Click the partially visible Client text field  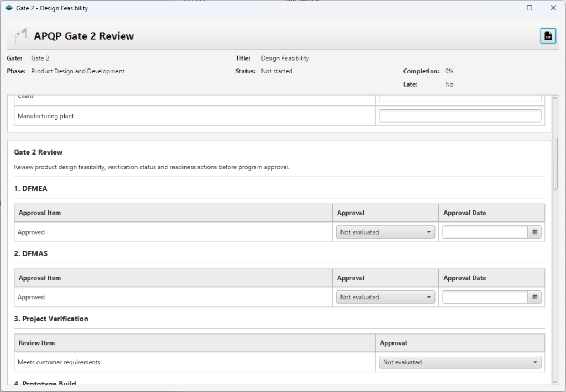click(459, 98)
